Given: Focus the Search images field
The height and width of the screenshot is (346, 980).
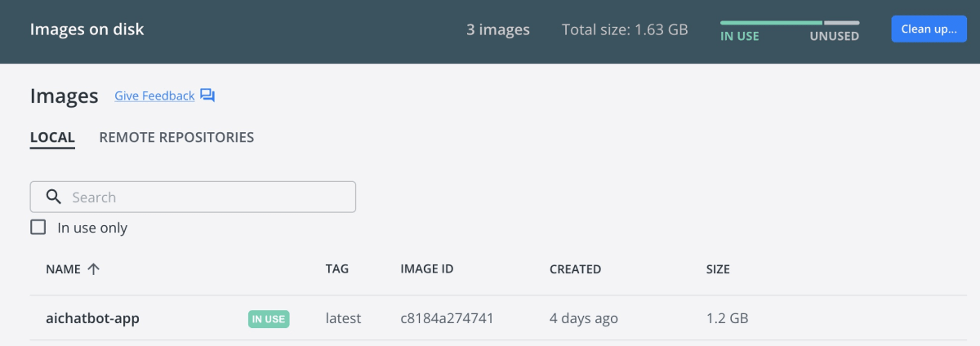Looking at the screenshot, I should click(193, 197).
